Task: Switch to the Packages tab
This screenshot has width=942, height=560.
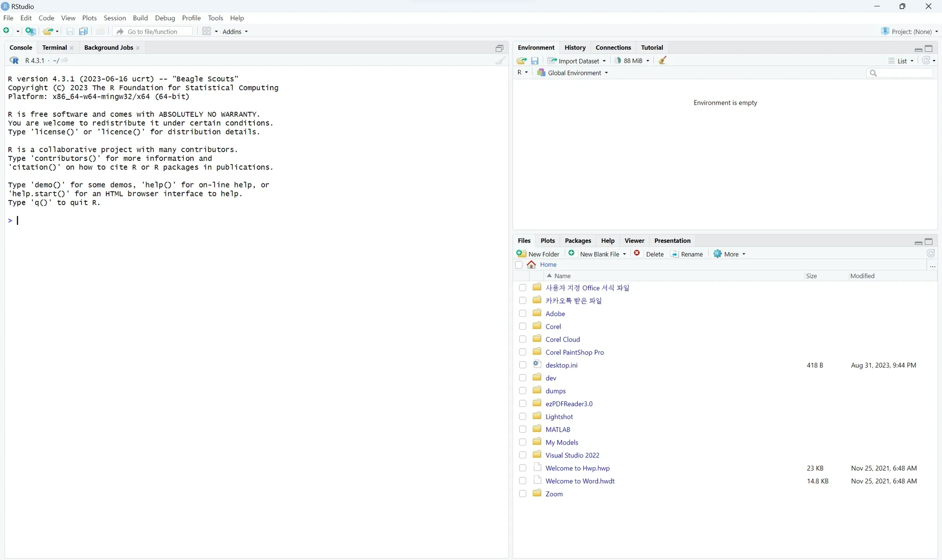Action: (578, 240)
